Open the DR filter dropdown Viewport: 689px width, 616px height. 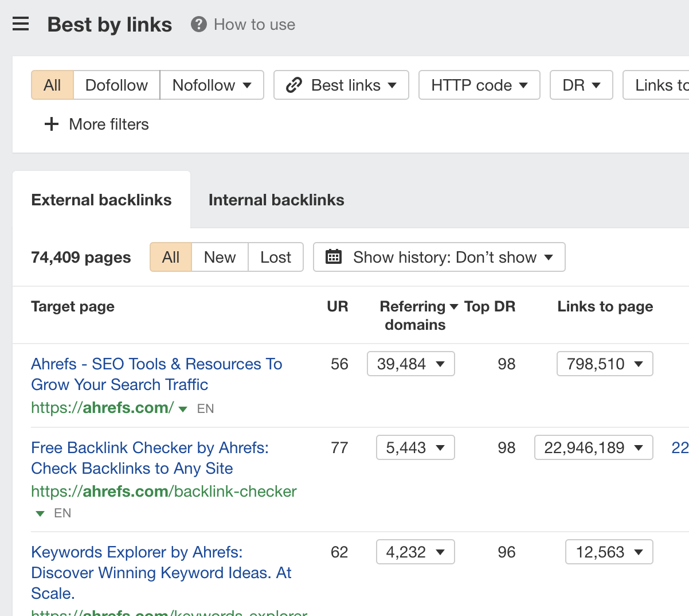[x=581, y=85]
